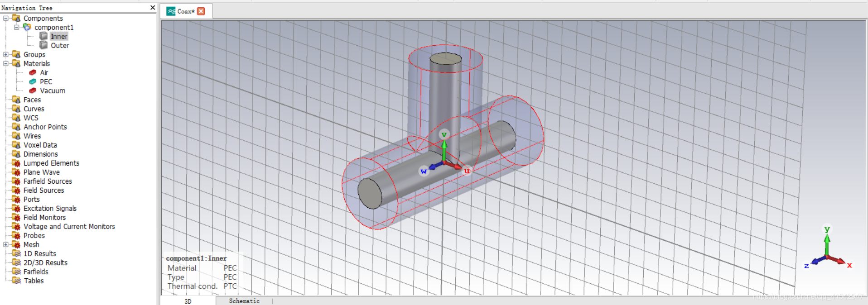Screen dimensions: 868x305
Task: Collapse the Materials tree node
Action: [6, 63]
